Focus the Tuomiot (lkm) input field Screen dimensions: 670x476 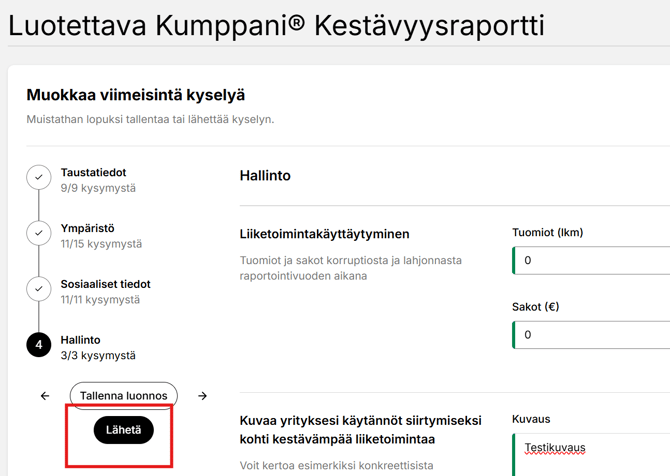point(591,260)
